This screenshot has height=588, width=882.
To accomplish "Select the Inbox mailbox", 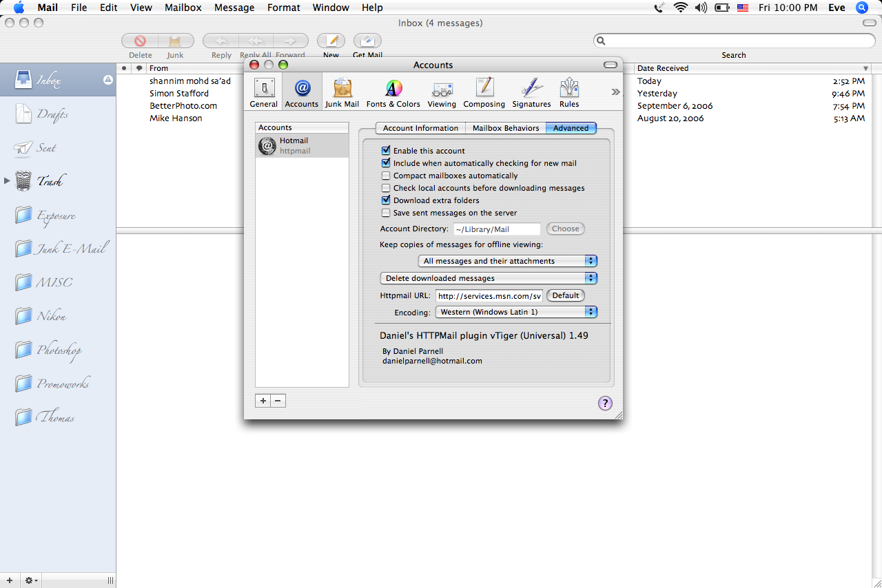I will 58,80.
